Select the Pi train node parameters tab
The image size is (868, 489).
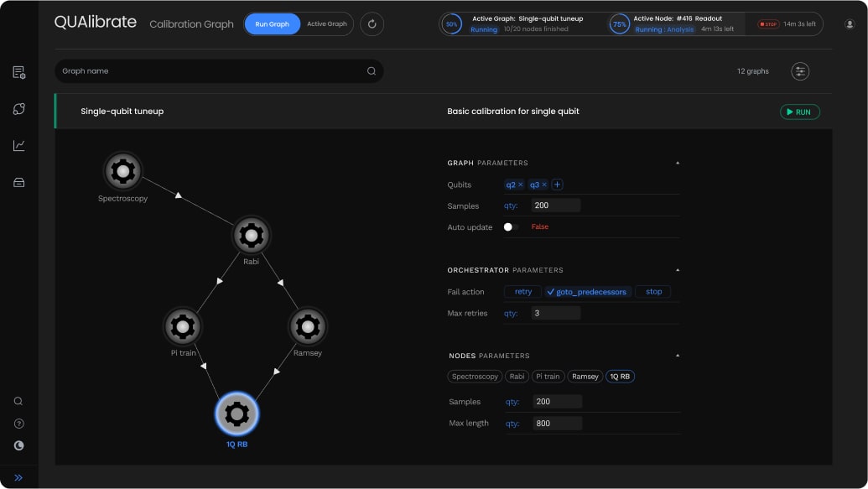click(548, 377)
